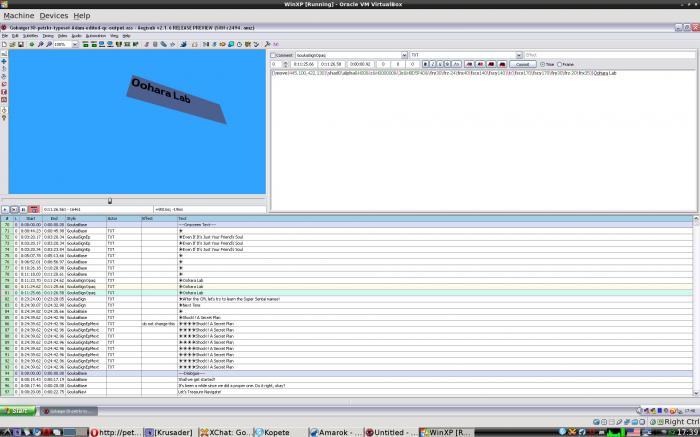The height and width of the screenshot is (437, 700).
Task: Open the Timing Post-Processor clock icon
Action: (239, 44)
